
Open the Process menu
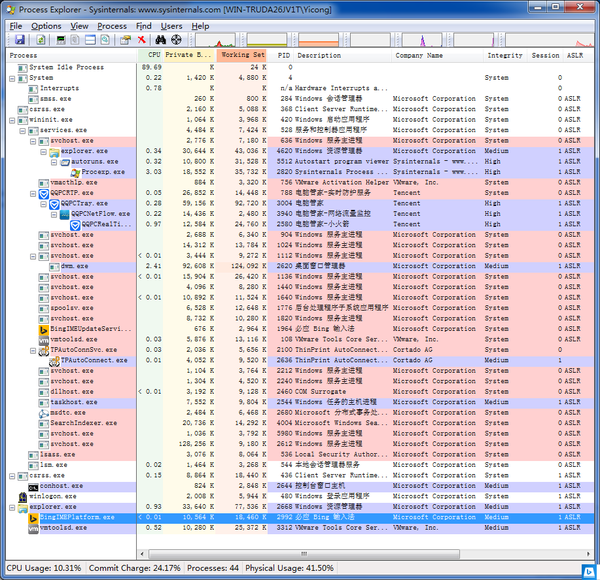pos(112,26)
